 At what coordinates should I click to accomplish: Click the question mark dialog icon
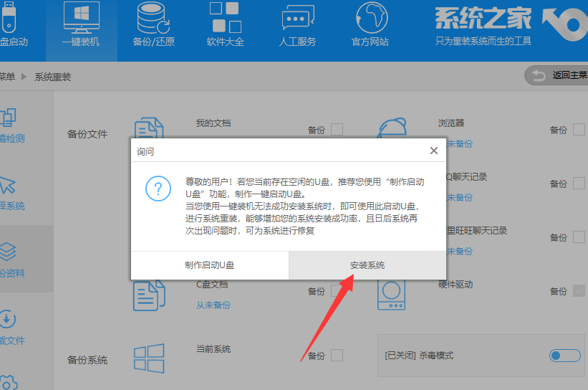pyautogui.click(x=158, y=189)
